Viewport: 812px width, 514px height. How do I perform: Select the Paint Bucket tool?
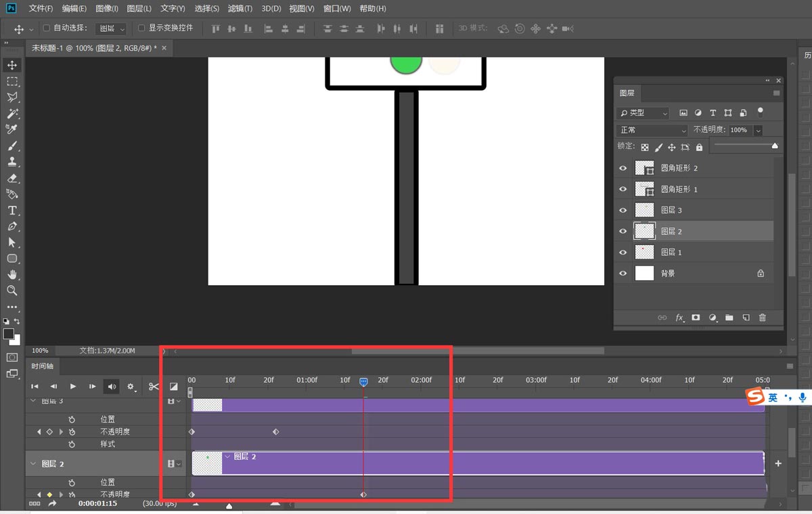[x=12, y=194]
